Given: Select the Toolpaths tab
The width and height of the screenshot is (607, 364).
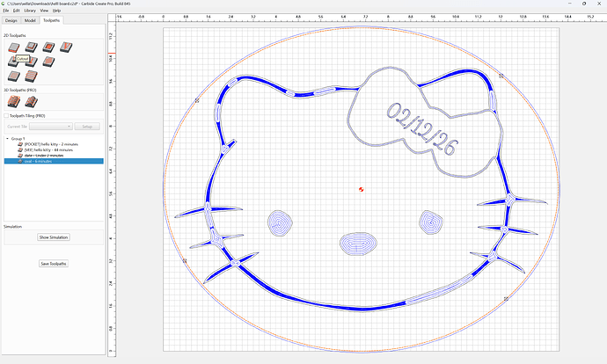Looking at the screenshot, I should [52, 20].
